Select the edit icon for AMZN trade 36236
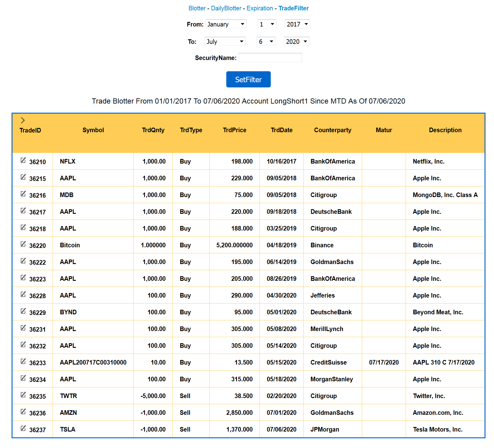The image size is (494, 448). 23,411
